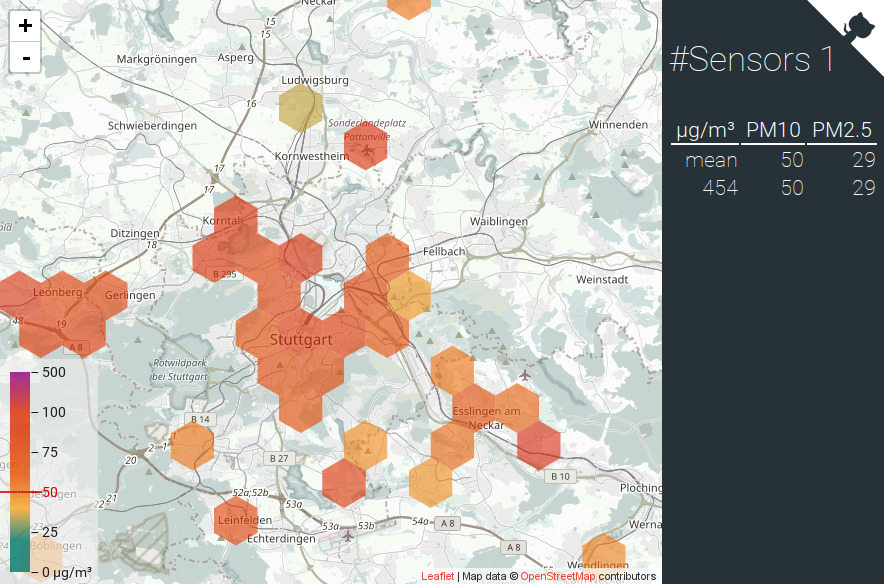Click the Rotwildpark bei Stuttgart label
This screenshot has height=584, width=884.
point(180,370)
